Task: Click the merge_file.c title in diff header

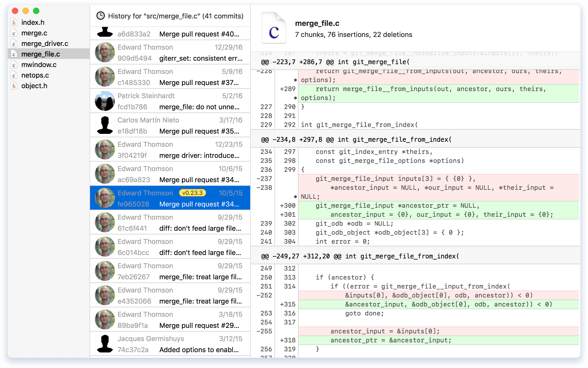Action: (x=317, y=23)
